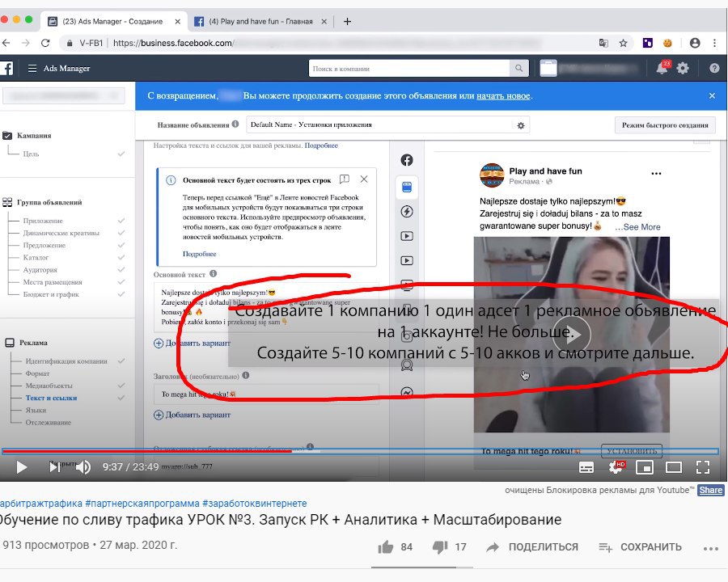Dislike the video thumbs down
The image size is (728, 582).
440,547
